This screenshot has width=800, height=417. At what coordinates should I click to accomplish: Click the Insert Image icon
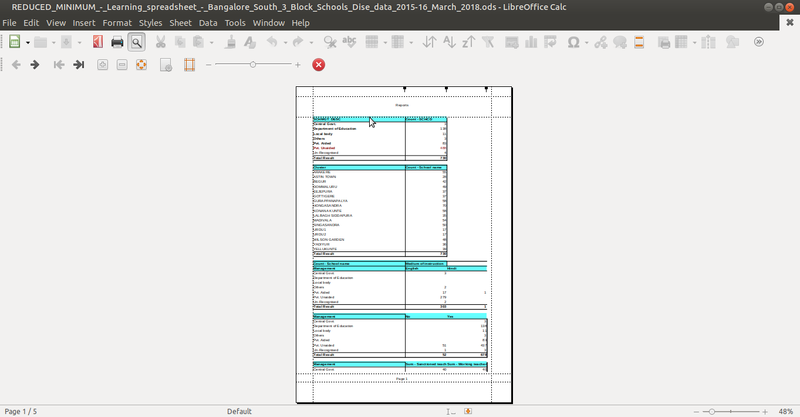pos(512,42)
